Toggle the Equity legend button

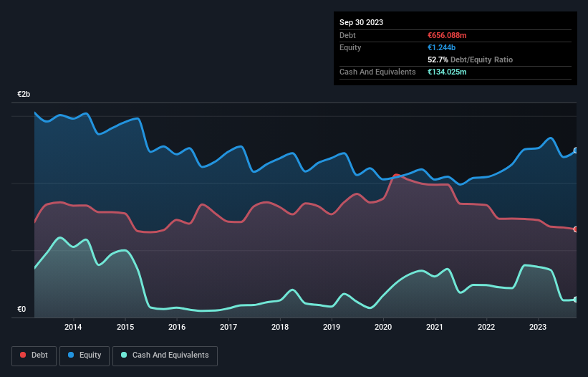point(85,355)
